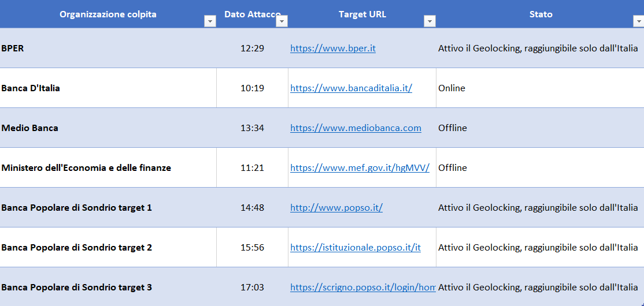
Task: Select the Ministero dell'Economia e delle finanze cell
Action: pos(86,168)
